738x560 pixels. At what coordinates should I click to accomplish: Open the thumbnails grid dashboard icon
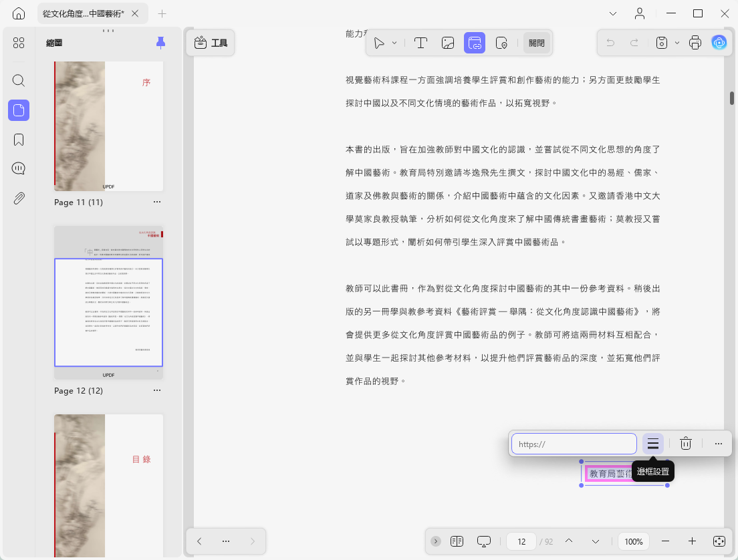(x=18, y=43)
